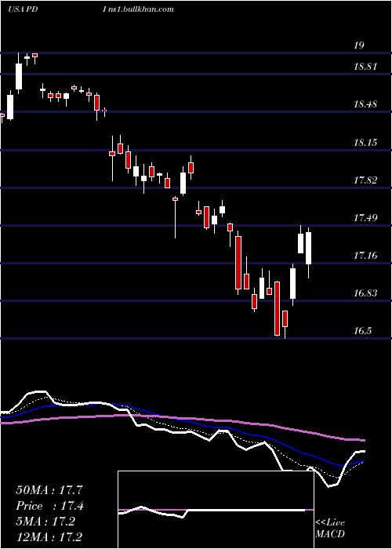Click the 18.15 price axis label

(x=365, y=143)
